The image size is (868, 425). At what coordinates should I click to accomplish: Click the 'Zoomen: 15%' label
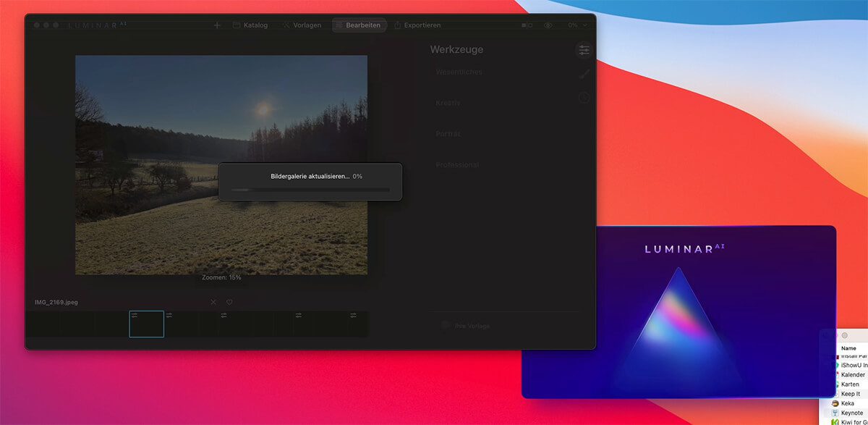(221, 277)
